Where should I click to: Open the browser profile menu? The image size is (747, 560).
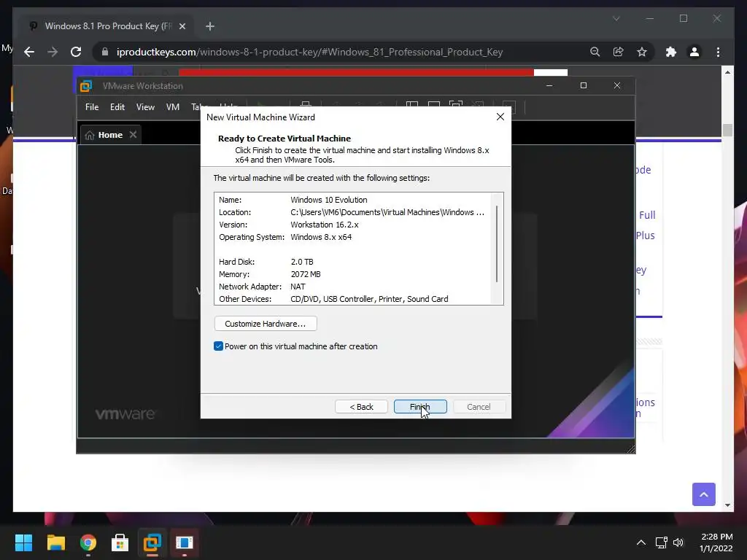pyautogui.click(x=694, y=52)
